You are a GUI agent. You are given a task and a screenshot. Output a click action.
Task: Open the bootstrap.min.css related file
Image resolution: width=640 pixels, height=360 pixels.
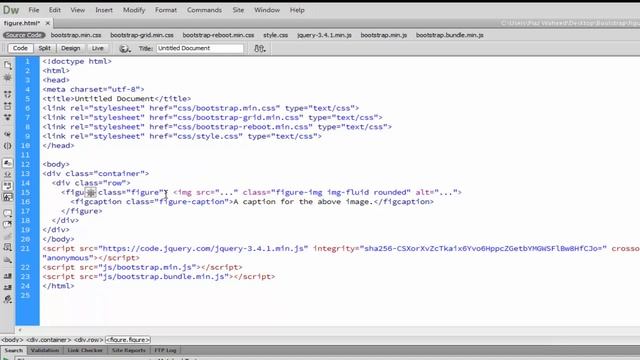(x=76, y=35)
